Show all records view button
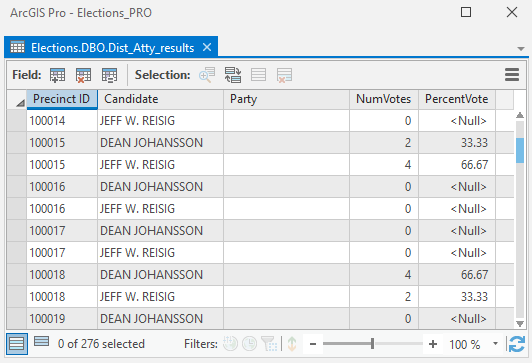This screenshot has width=532, height=363. click(x=17, y=344)
